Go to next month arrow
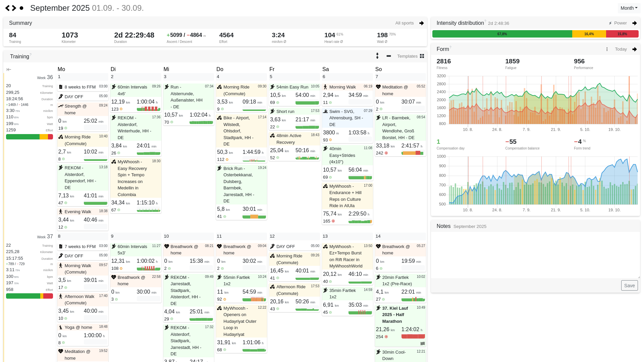The width and height of the screenshot is (644, 362). tap(14, 8)
